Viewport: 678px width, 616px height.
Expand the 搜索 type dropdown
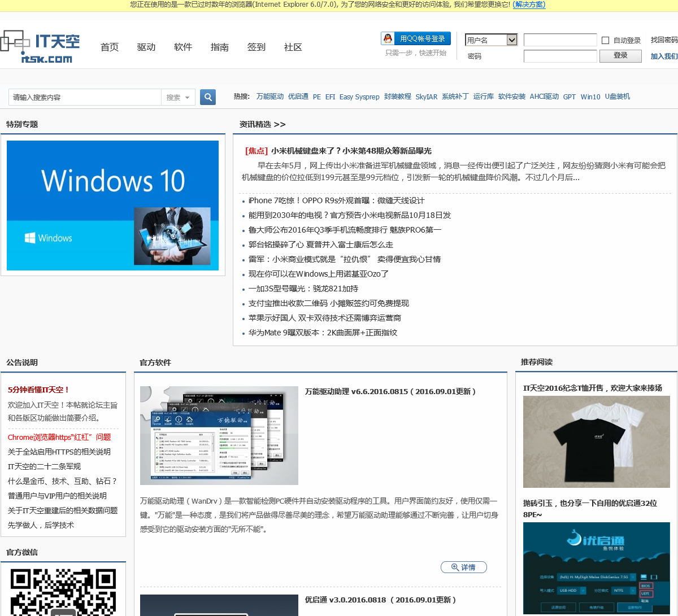click(x=179, y=97)
